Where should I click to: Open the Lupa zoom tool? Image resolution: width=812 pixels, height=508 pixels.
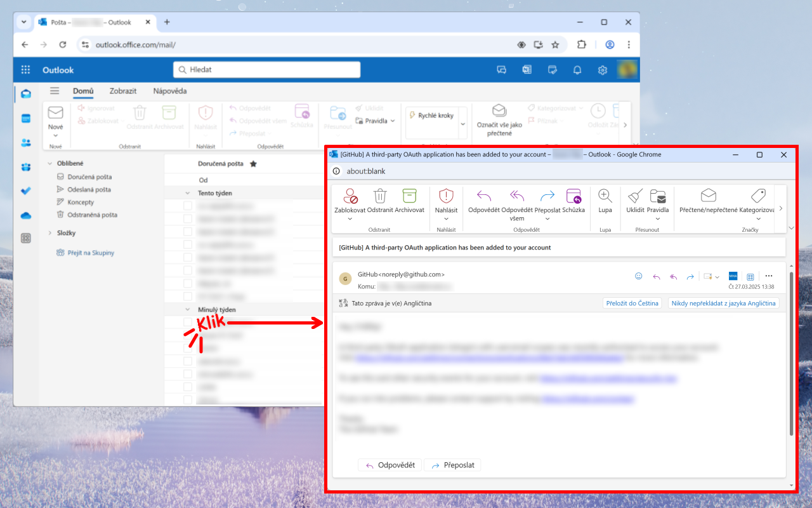[x=605, y=196]
